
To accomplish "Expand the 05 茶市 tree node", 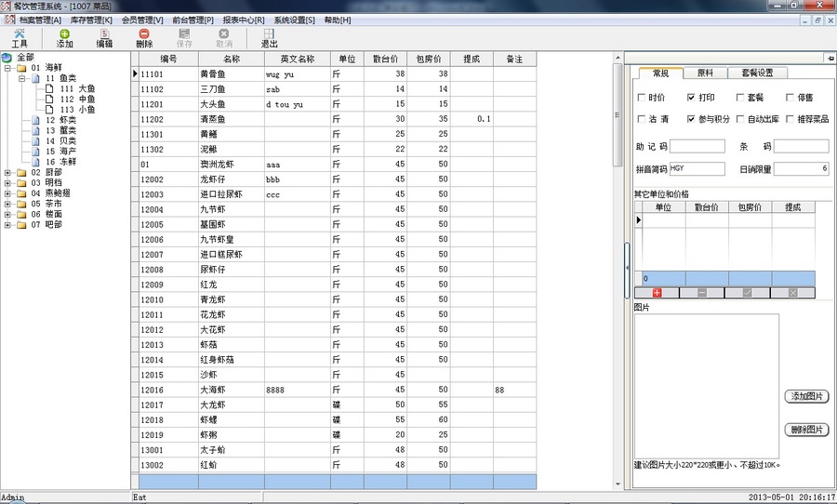I will (x=7, y=204).
